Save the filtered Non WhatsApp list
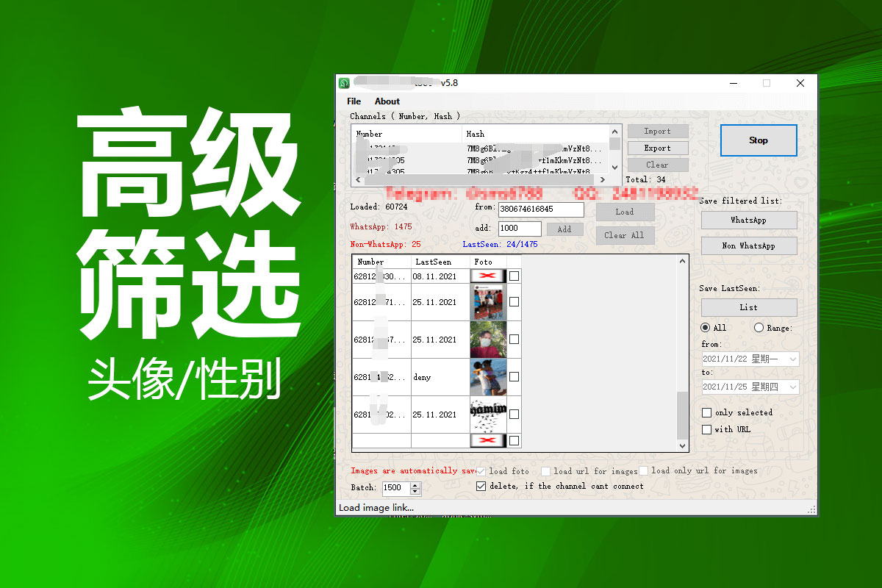 click(x=748, y=245)
